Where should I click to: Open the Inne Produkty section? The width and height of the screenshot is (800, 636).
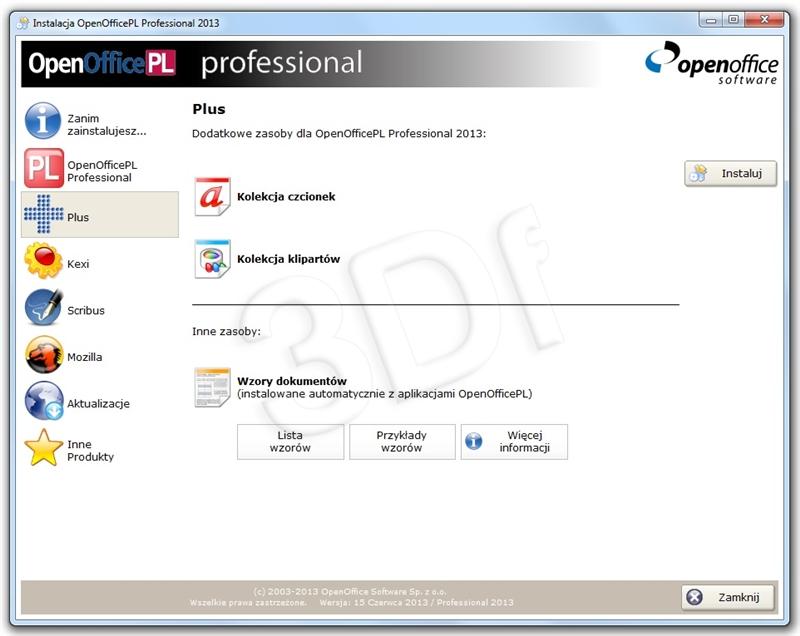point(100,448)
